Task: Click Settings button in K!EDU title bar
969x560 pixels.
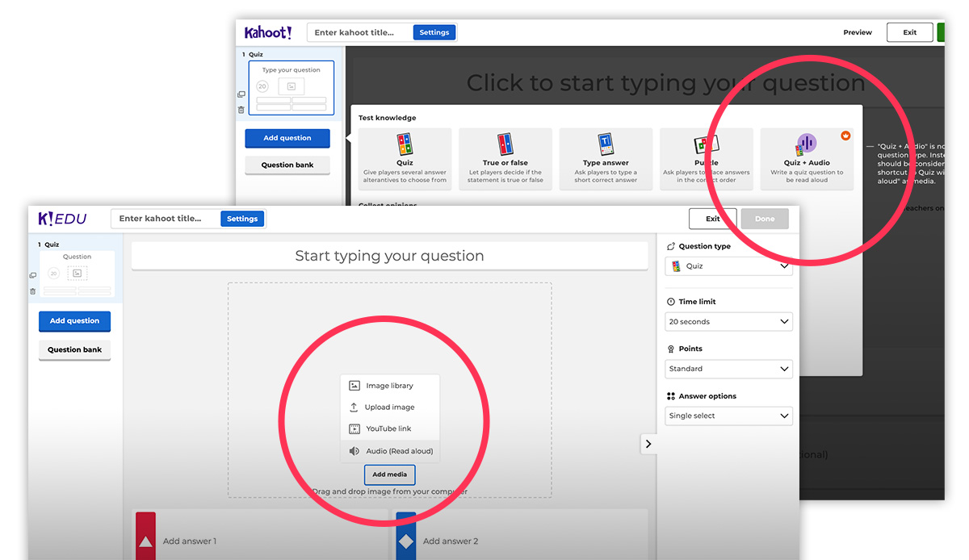Action: [x=242, y=219]
